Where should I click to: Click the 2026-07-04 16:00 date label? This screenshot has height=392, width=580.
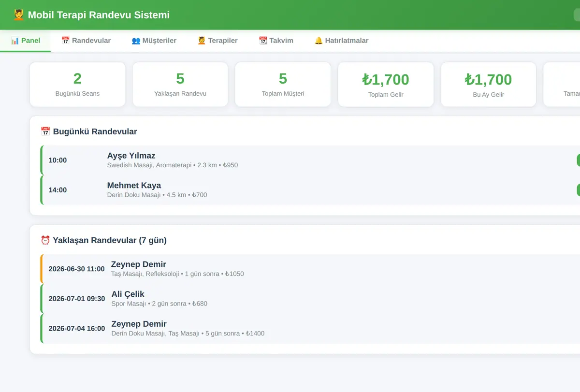coord(77,329)
